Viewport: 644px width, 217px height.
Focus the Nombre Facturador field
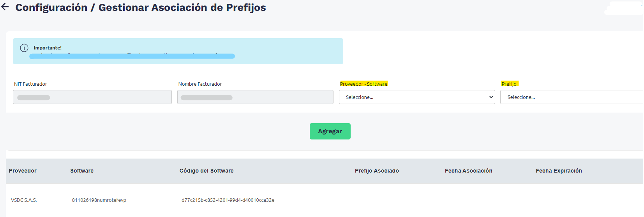tap(255, 97)
